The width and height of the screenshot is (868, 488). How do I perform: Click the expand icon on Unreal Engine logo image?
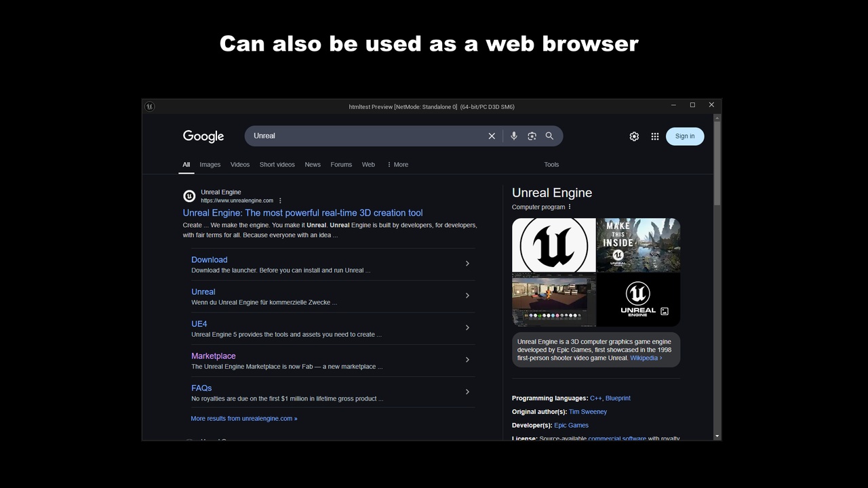coord(664,311)
